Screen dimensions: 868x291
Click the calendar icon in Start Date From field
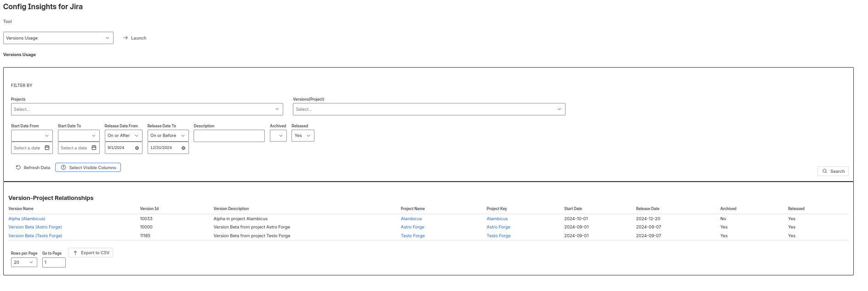(47, 148)
